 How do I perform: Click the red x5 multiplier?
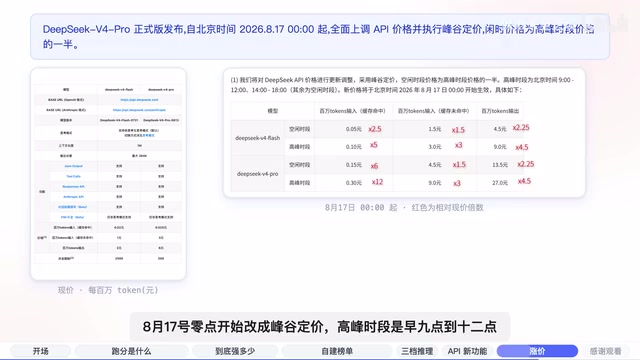(373, 145)
